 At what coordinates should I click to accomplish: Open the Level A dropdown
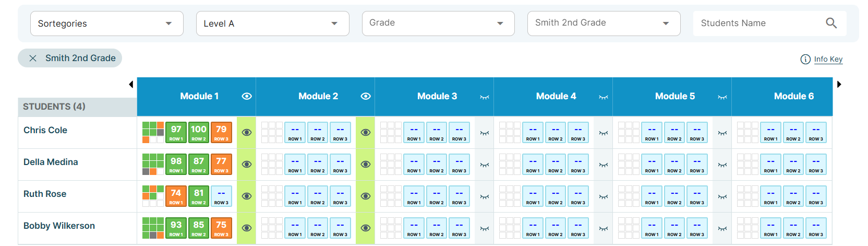coord(272,24)
